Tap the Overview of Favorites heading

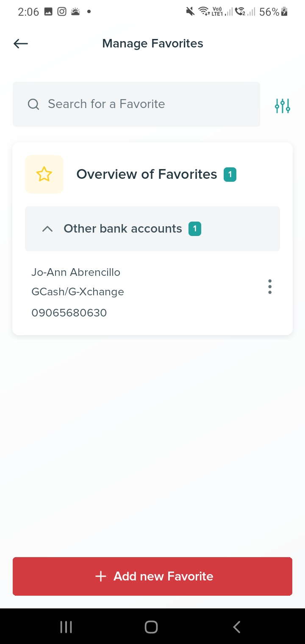coord(147,174)
